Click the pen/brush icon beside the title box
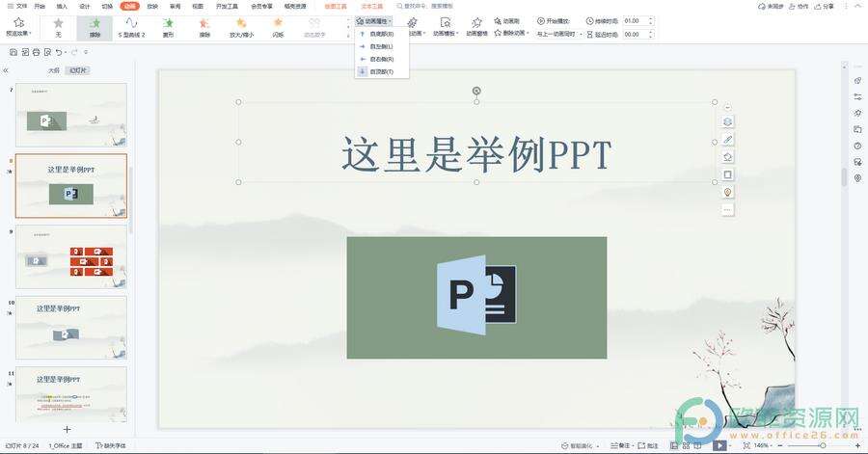Image resolution: width=868 pixels, height=454 pixels. 727,140
